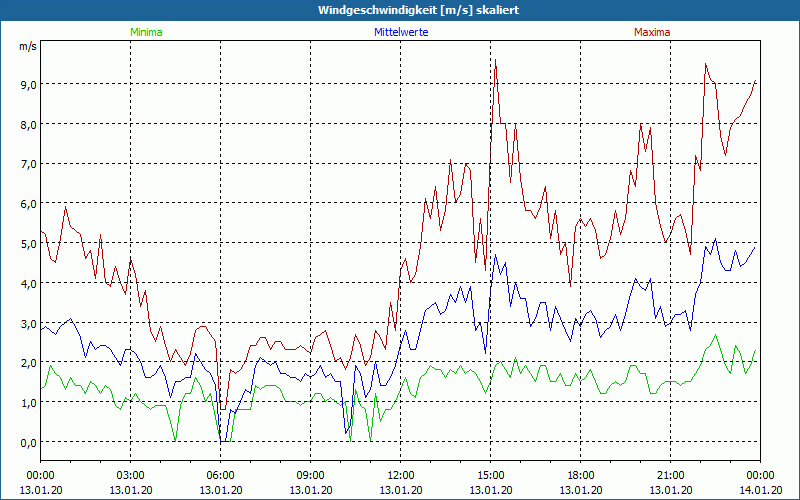The image size is (800, 500).
Task: Click the 8,0 y-axis value
Action: tap(27, 124)
